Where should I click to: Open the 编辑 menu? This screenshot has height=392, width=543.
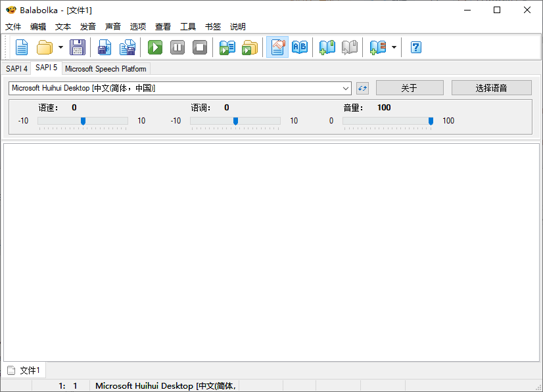coord(38,27)
